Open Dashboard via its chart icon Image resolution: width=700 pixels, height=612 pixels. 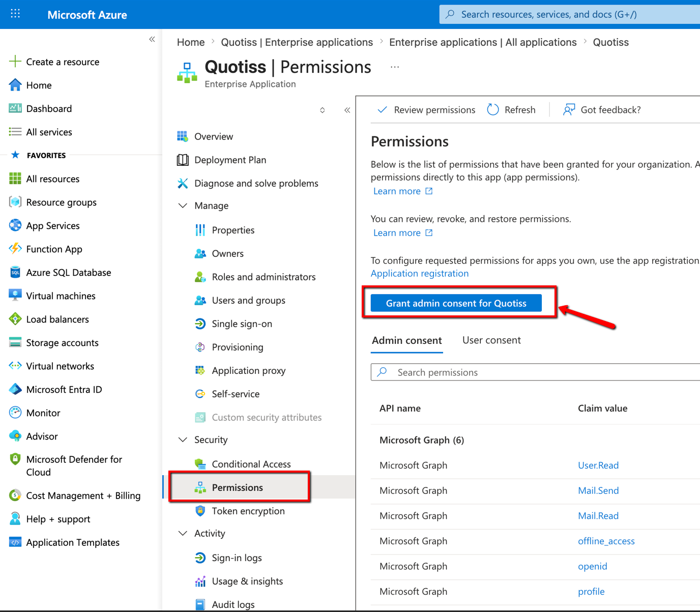pyautogui.click(x=15, y=108)
